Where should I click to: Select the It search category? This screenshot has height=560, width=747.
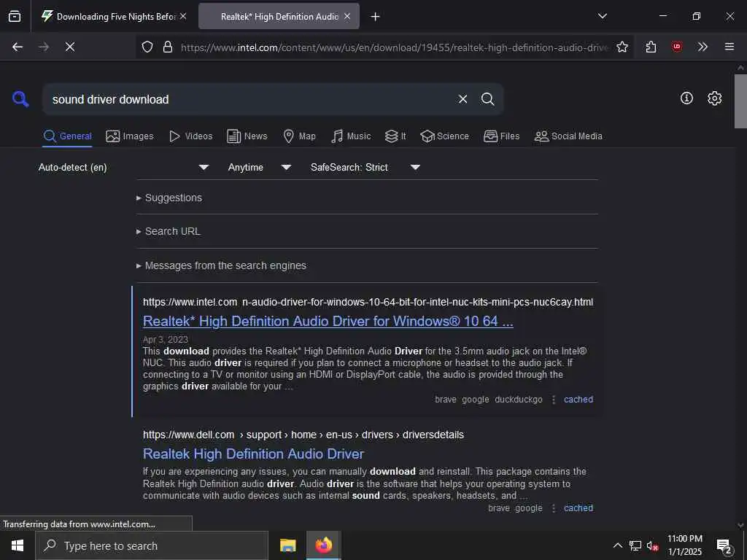395,136
